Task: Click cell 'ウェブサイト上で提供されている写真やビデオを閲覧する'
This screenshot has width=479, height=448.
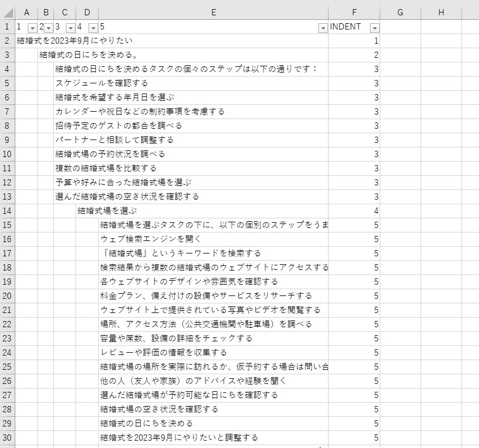Action: coord(211,310)
